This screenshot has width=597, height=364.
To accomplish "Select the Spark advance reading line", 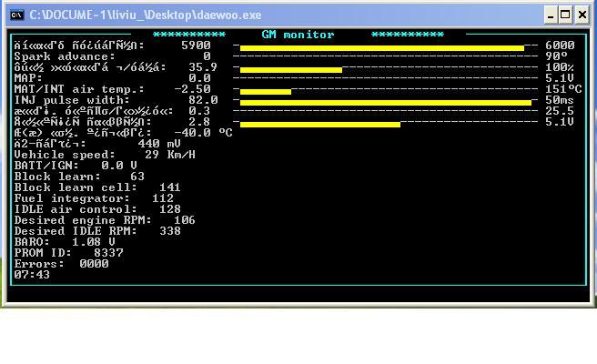I will pyautogui.click(x=112, y=56).
